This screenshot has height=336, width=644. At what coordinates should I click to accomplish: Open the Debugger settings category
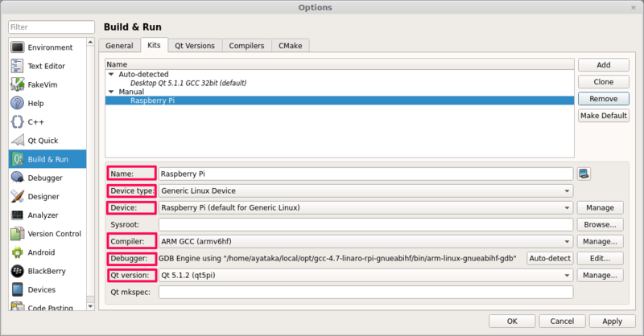click(47, 178)
